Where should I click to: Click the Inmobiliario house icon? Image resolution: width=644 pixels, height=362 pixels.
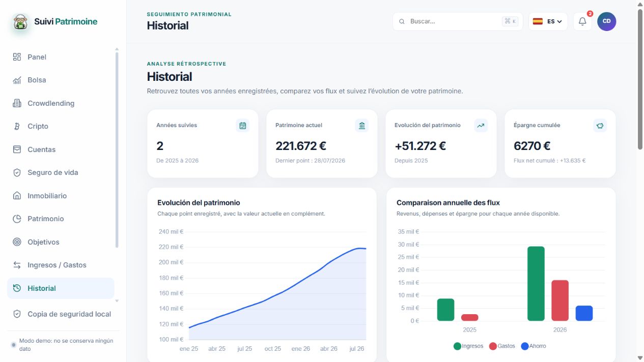coord(17,196)
